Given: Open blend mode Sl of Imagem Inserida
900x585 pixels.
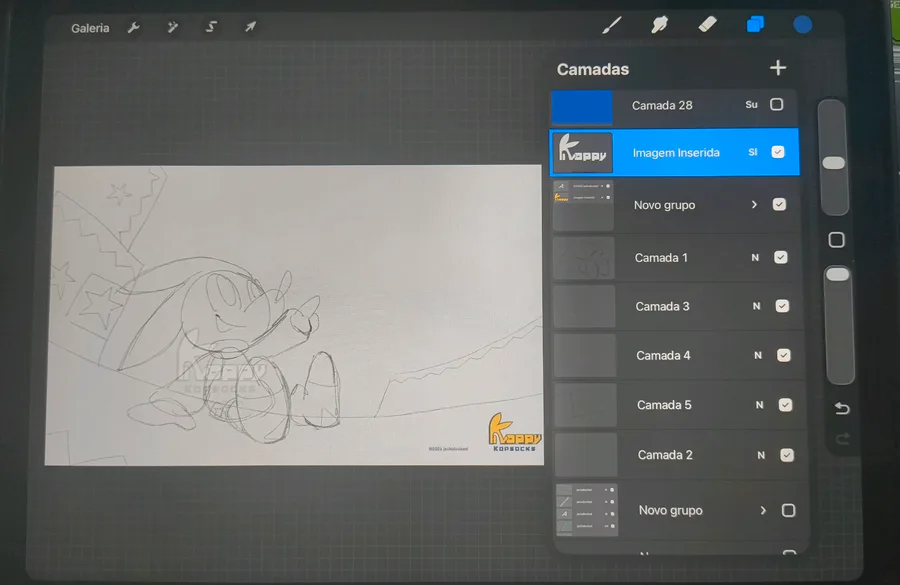Looking at the screenshot, I should (752, 152).
